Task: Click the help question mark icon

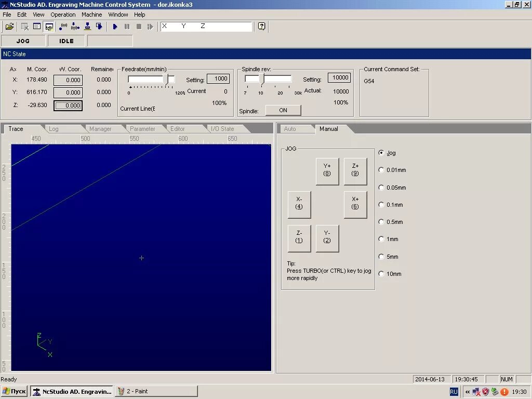Action: (x=262, y=26)
